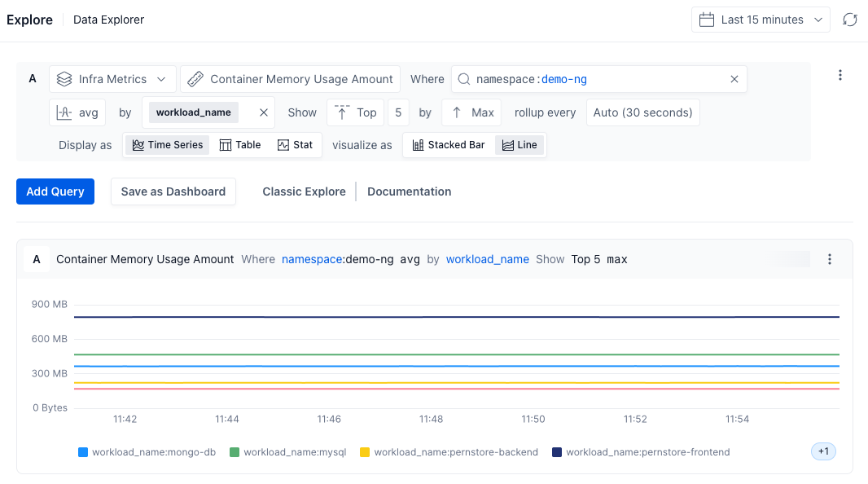Click the search magnifier icon in filter
This screenshot has height=484, width=868.
click(464, 79)
